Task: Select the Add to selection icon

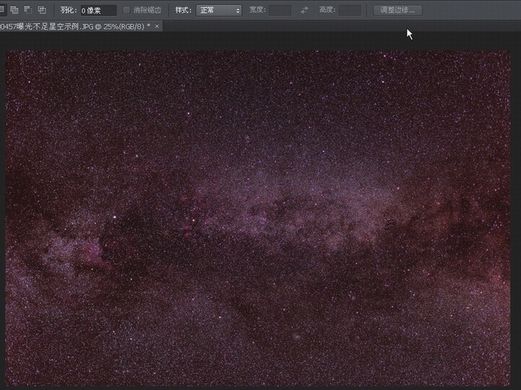Action: [x=14, y=10]
